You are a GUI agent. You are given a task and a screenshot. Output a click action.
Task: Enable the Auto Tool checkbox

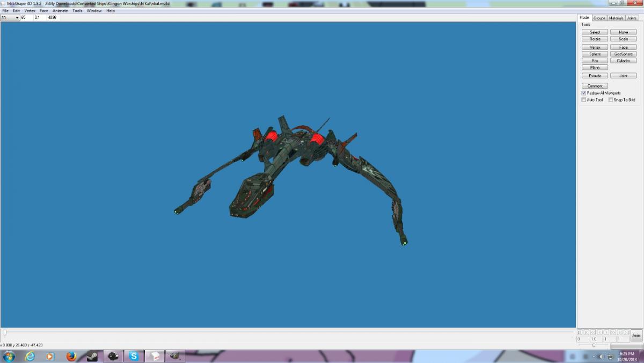click(x=584, y=100)
